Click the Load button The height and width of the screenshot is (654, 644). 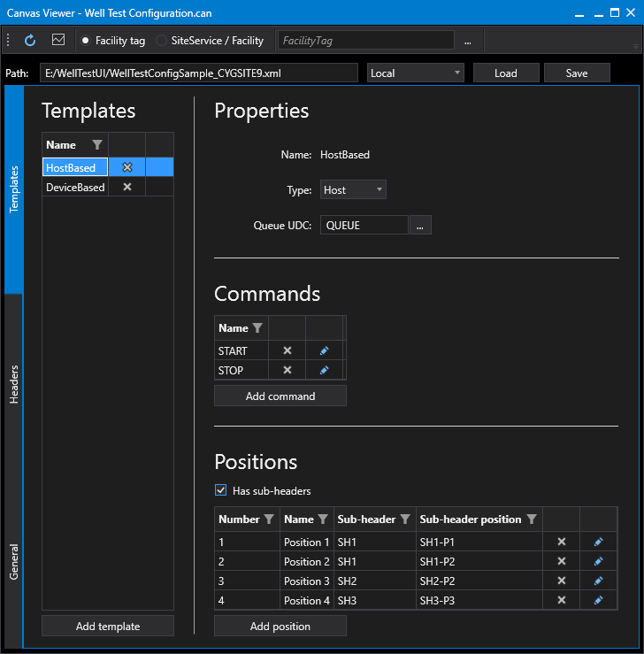pos(506,73)
